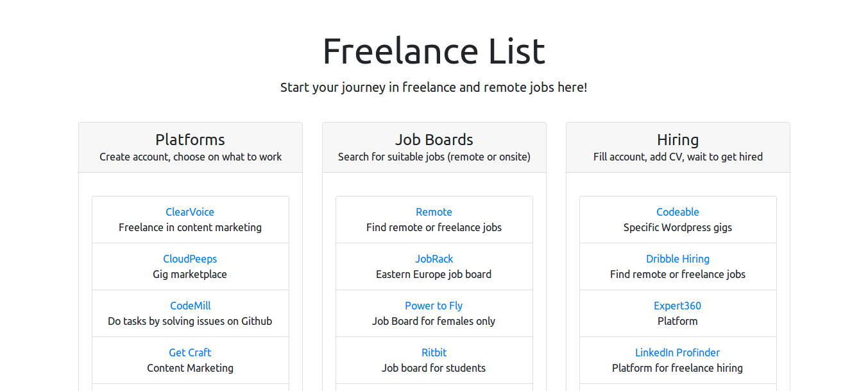Click the ClearVoice description text
This screenshot has width=868, height=391.
(190, 227)
